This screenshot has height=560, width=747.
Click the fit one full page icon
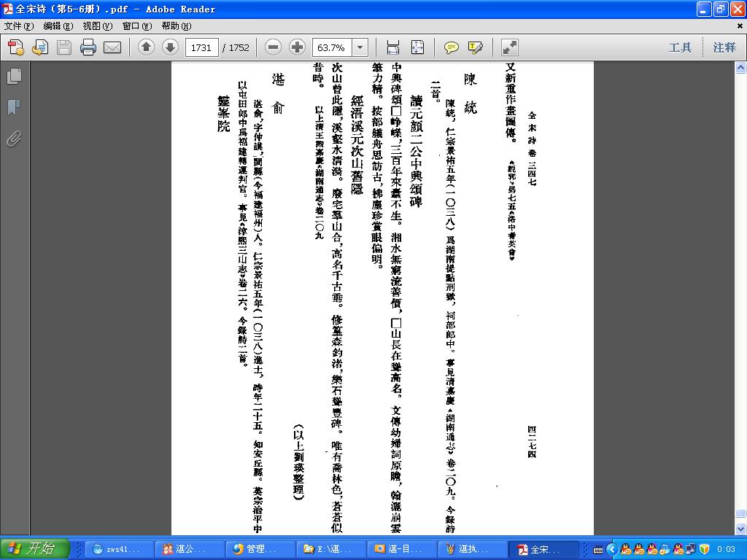point(417,47)
